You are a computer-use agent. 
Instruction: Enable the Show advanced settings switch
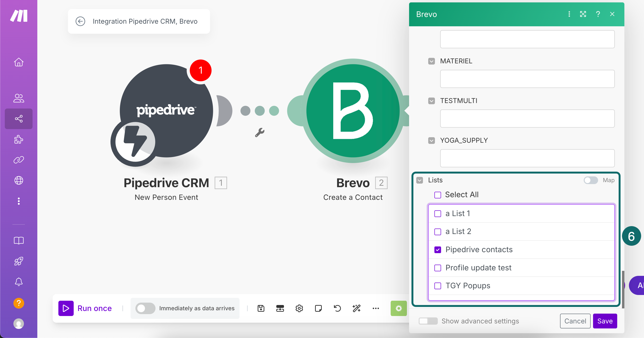click(x=428, y=321)
